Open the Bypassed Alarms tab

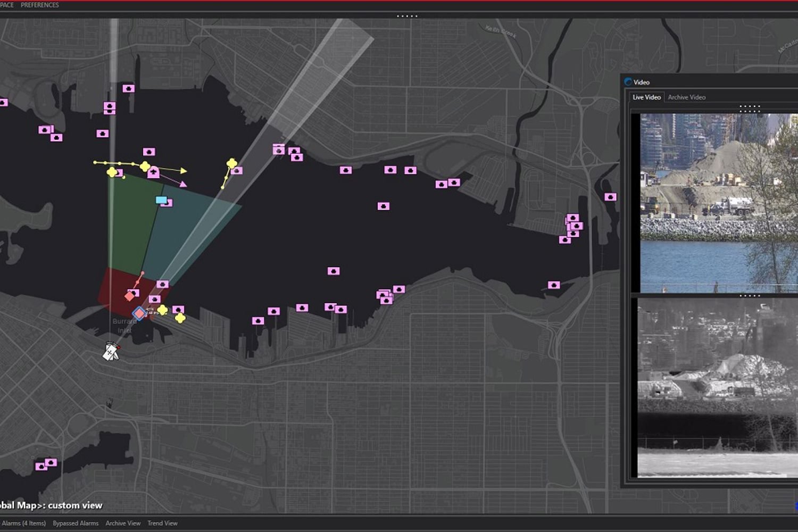click(76, 523)
